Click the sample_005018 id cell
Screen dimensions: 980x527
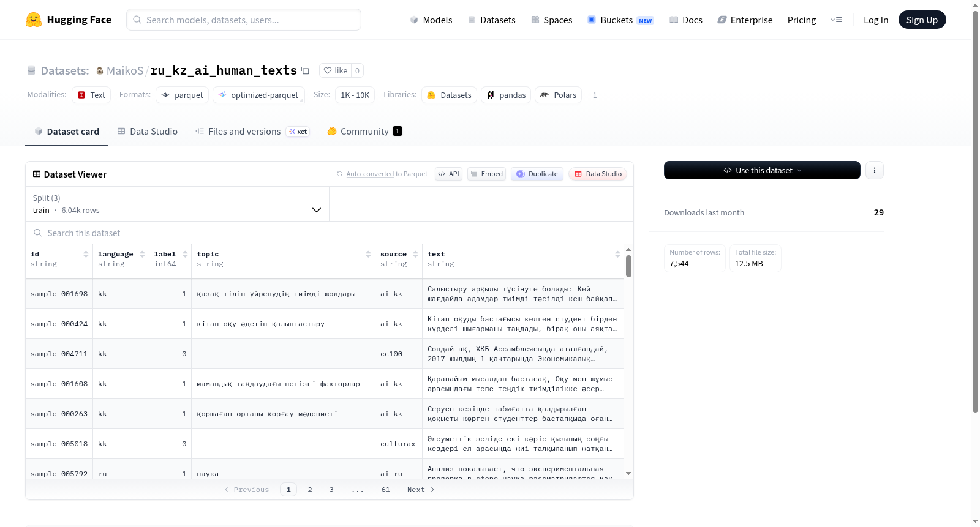click(59, 444)
